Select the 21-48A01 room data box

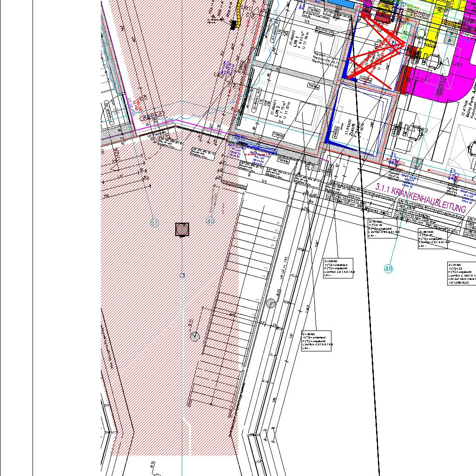coord(316,341)
